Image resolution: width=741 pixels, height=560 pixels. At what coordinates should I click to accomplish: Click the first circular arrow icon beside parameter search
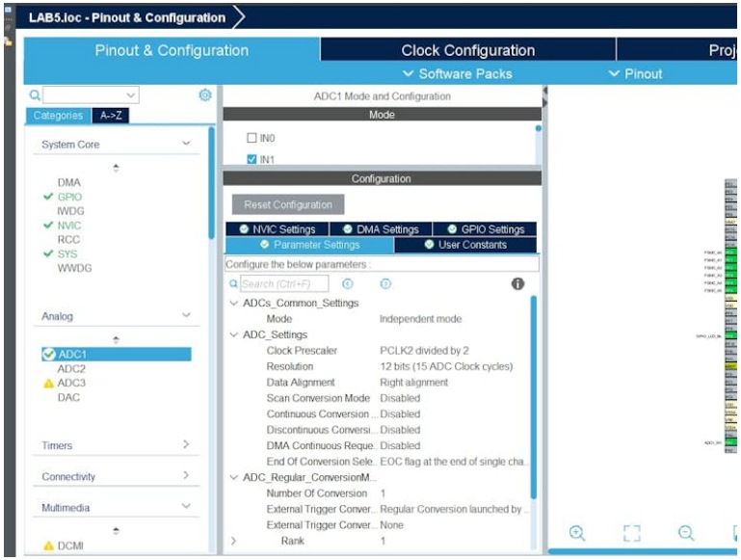tap(348, 283)
